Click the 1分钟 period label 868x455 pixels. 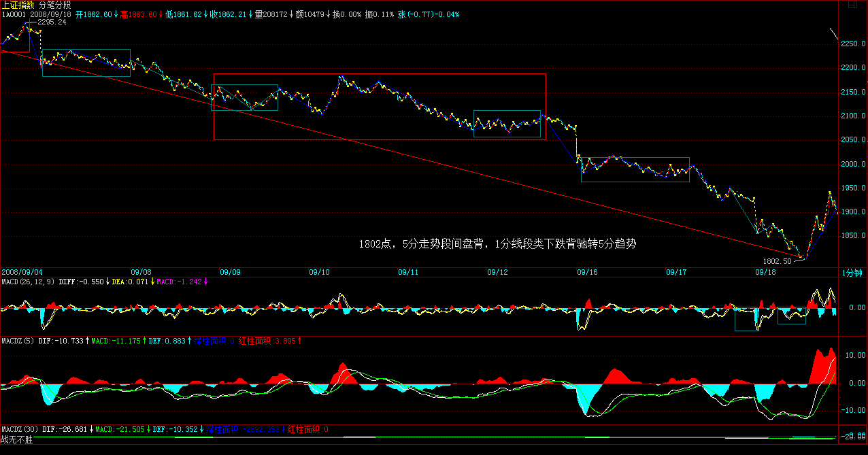pyautogui.click(x=852, y=272)
